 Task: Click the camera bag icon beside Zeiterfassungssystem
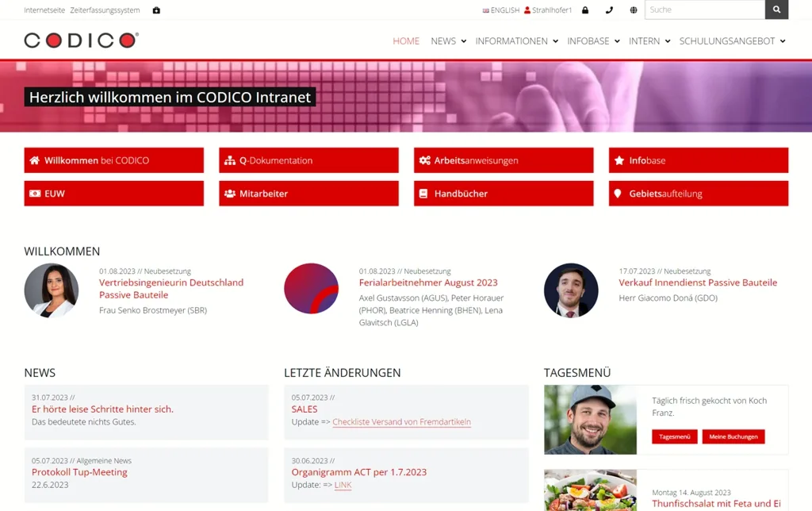coord(156,10)
